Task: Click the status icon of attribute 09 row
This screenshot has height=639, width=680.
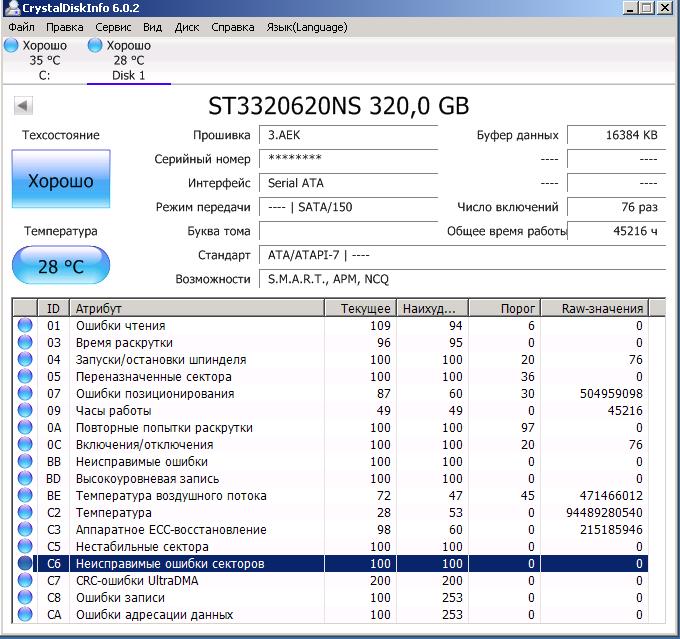Action: click(25, 410)
